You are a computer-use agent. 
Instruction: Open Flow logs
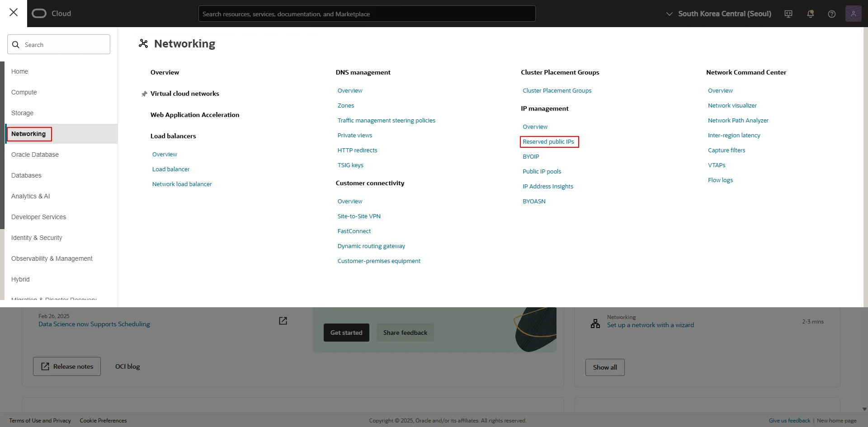pyautogui.click(x=720, y=180)
